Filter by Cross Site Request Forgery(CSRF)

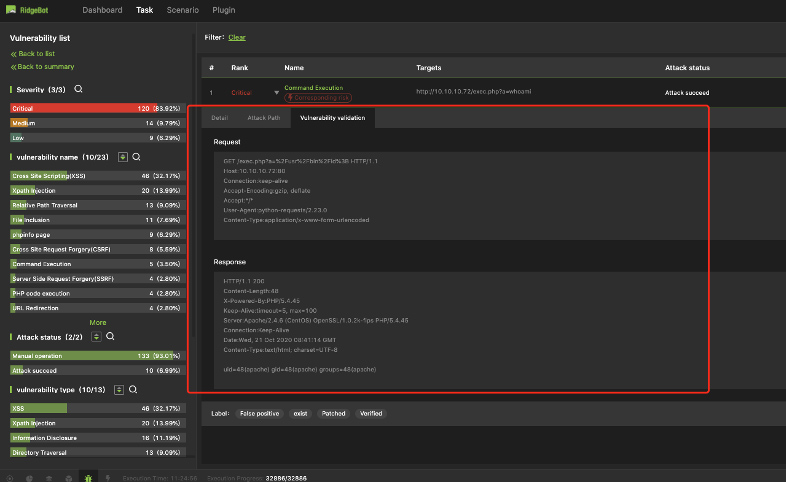[x=98, y=249]
